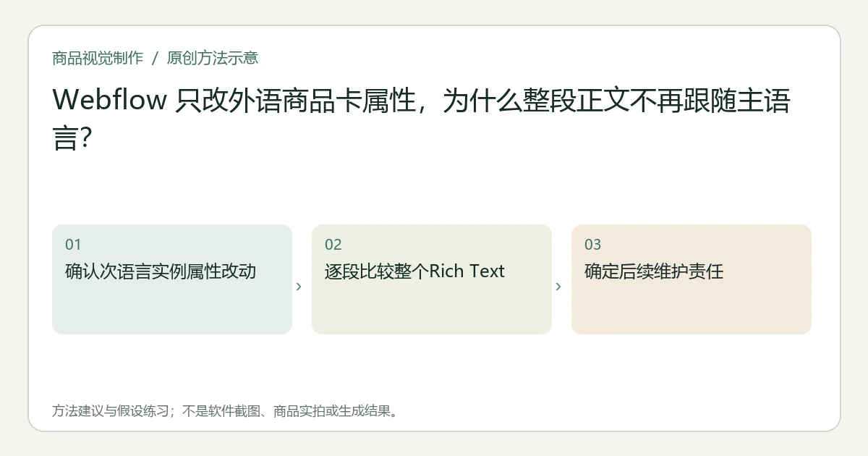Open step card 确认次语言实例属性改动
Image resolution: width=868 pixels, height=456 pixels.
[172, 279]
